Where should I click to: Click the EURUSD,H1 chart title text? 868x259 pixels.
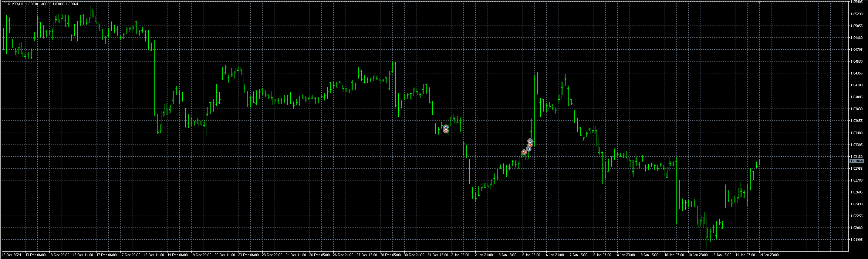click(x=13, y=4)
